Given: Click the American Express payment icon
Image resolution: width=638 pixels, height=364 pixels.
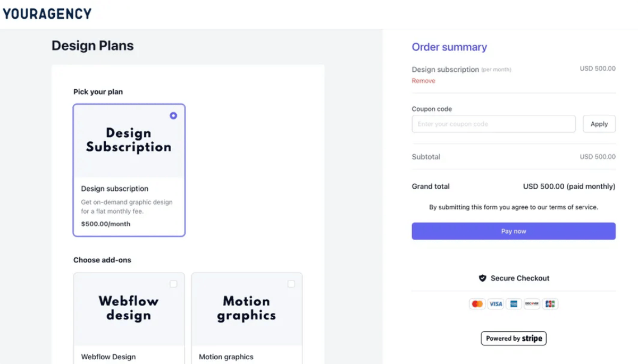Looking at the screenshot, I should point(514,303).
